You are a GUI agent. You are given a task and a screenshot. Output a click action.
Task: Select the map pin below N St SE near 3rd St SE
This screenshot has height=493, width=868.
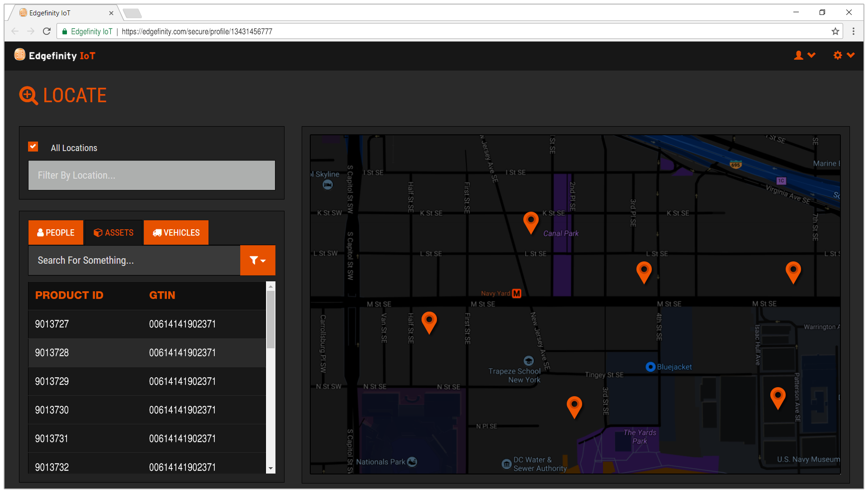574,407
